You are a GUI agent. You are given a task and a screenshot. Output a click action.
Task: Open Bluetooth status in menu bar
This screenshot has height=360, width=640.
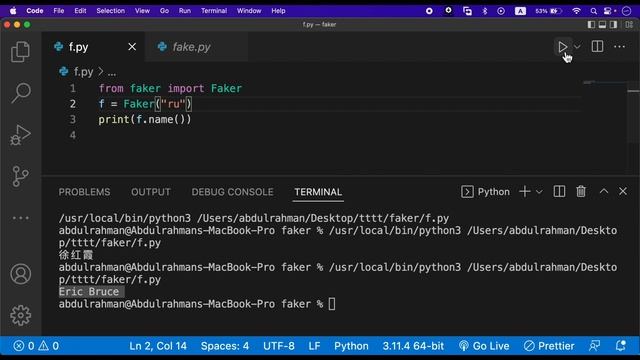[485, 11]
